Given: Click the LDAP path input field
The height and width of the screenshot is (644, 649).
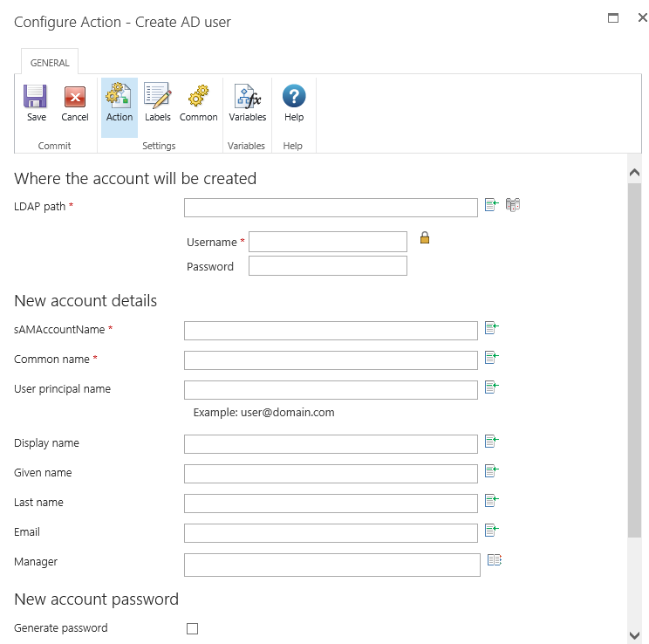Looking at the screenshot, I should 331,207.
